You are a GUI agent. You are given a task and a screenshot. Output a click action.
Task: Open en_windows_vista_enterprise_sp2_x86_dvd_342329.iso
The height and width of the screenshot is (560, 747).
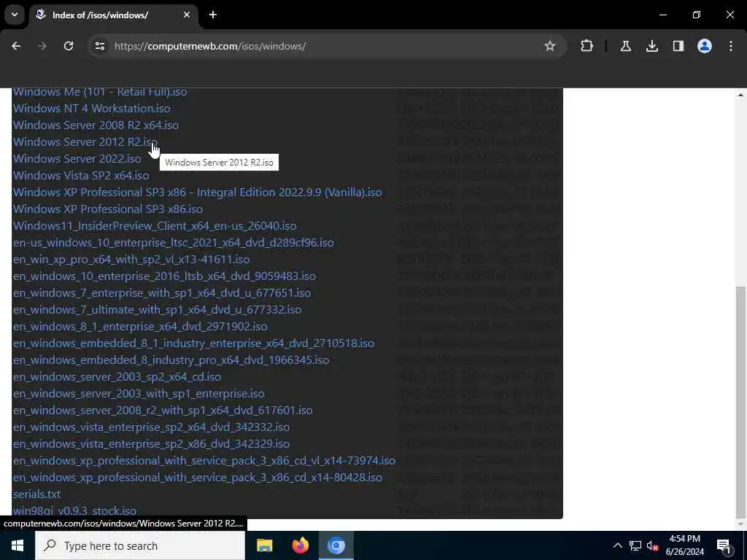[151, 444]
